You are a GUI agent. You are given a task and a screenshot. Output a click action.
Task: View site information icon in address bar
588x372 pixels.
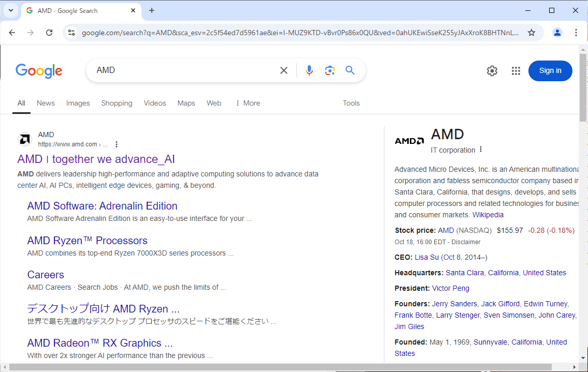coord(71,33)
